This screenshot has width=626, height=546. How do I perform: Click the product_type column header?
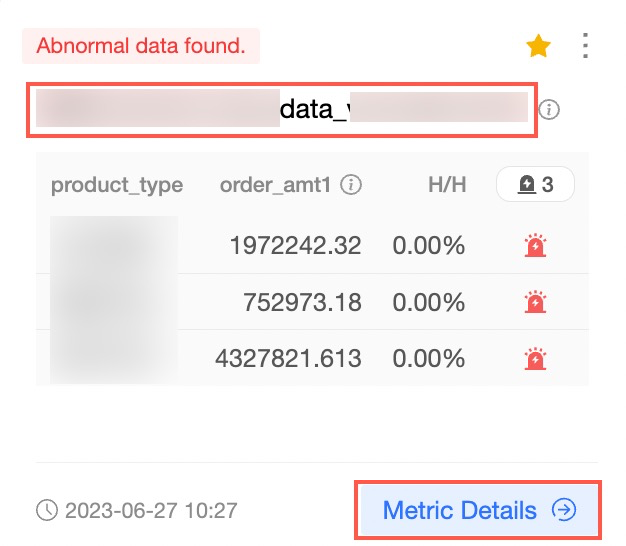point(117,185)
